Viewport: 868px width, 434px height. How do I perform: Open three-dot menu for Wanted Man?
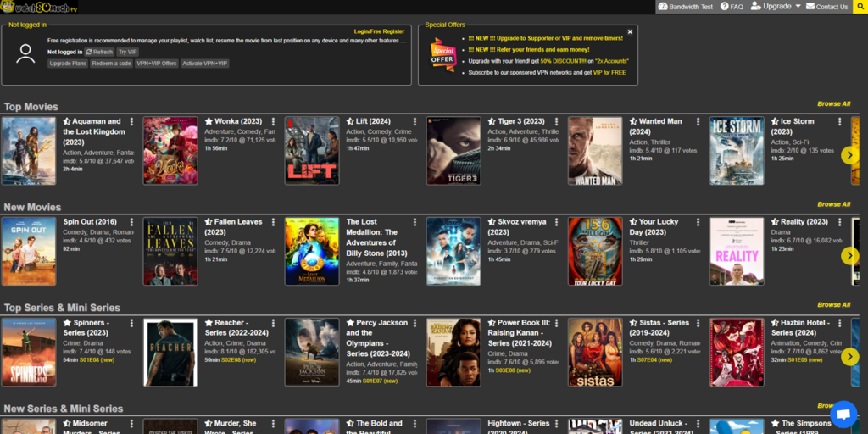(698, 122)
